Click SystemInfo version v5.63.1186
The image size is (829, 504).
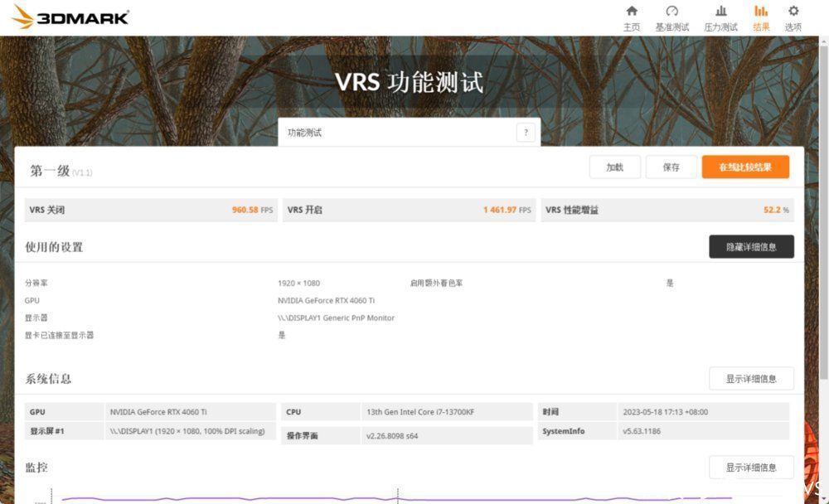click(x=642, y=431)
